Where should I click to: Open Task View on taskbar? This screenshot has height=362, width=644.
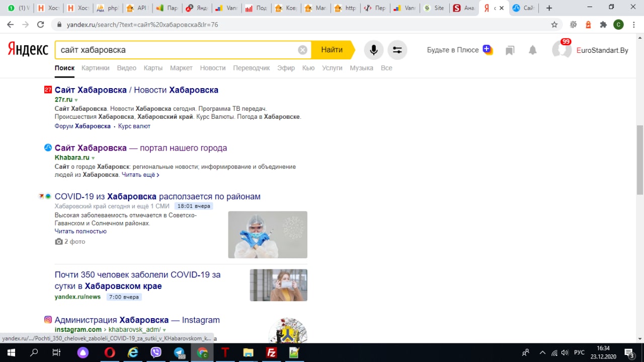(57, 352)
